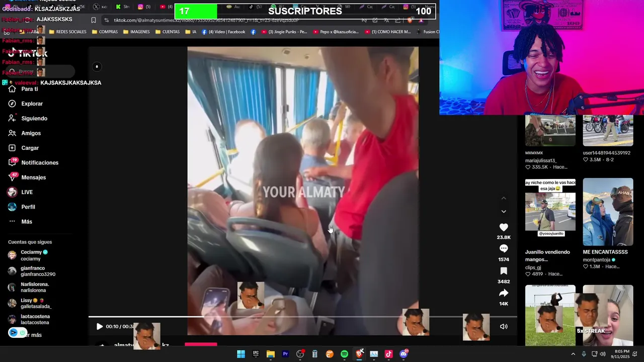Open IA bookmark folder
Viewport: 644px width, 362px height.
click(x=190, y=32)
